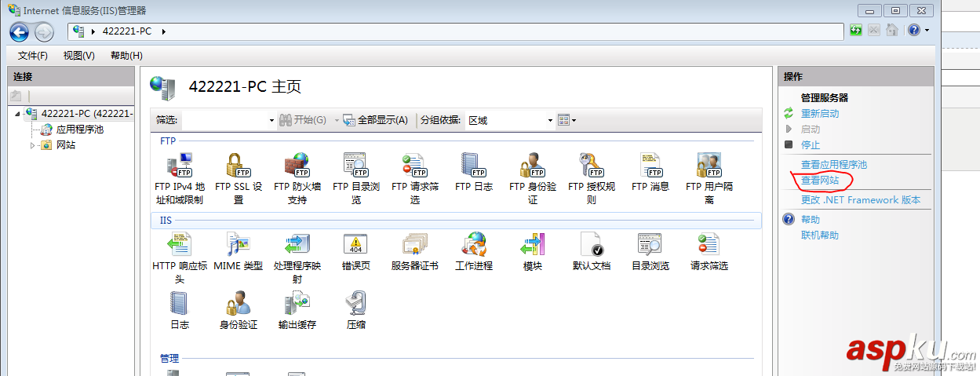
Task: Open the 视图(V) menu
Action: [x=78, y=56]
